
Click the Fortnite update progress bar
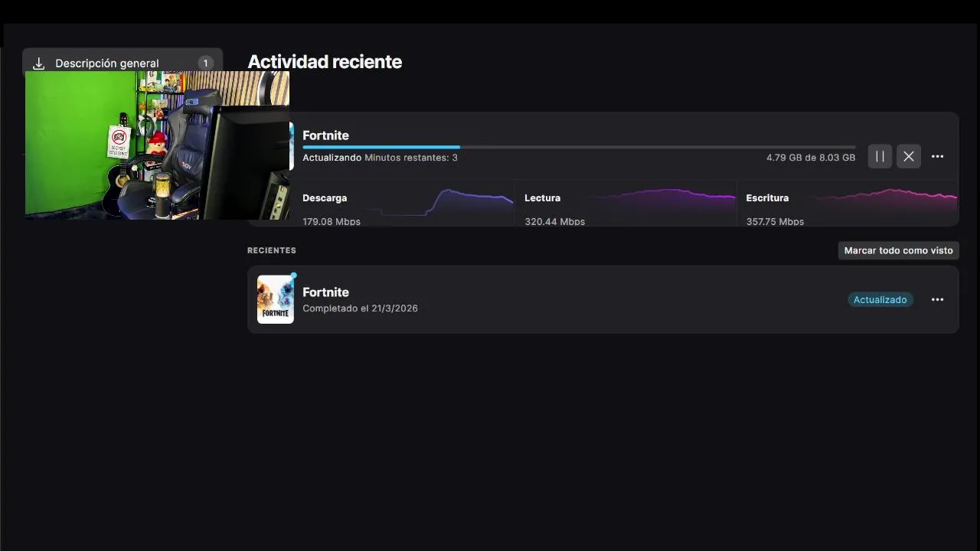(x=579, y=147)
